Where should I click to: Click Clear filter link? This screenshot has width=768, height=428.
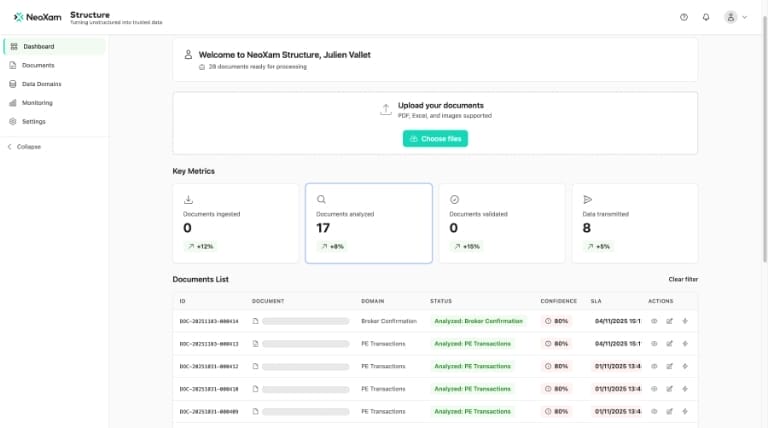point(683,279)
